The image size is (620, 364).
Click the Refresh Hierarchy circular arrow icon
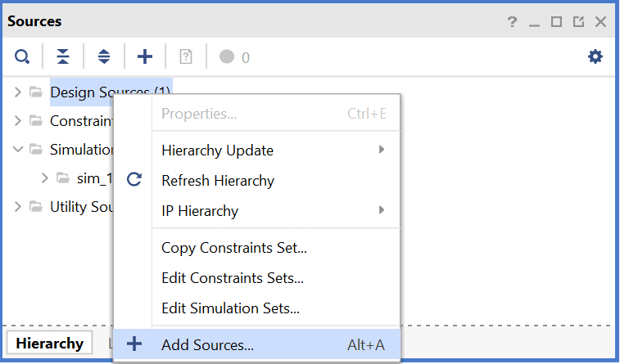[x=134, y=181]
